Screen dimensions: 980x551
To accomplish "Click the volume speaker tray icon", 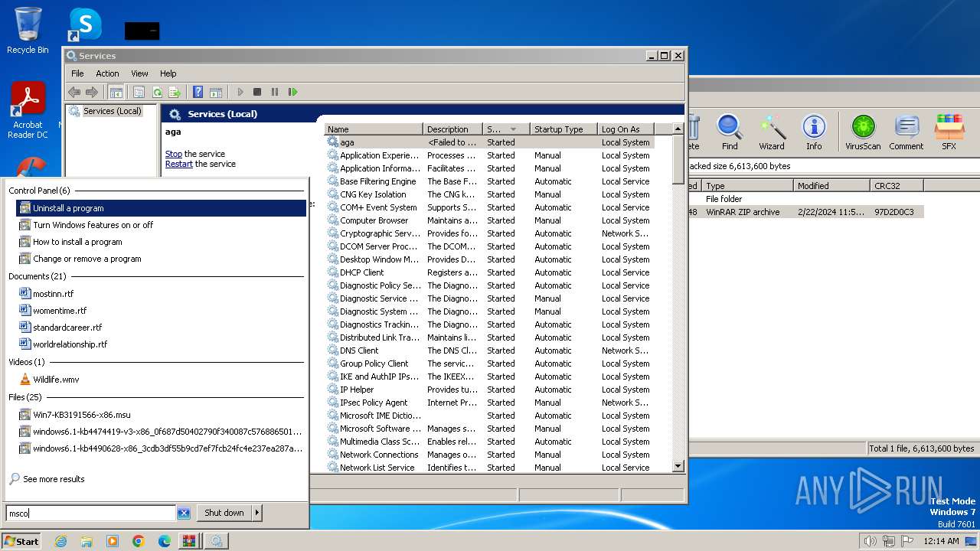I will coord(870,541).
